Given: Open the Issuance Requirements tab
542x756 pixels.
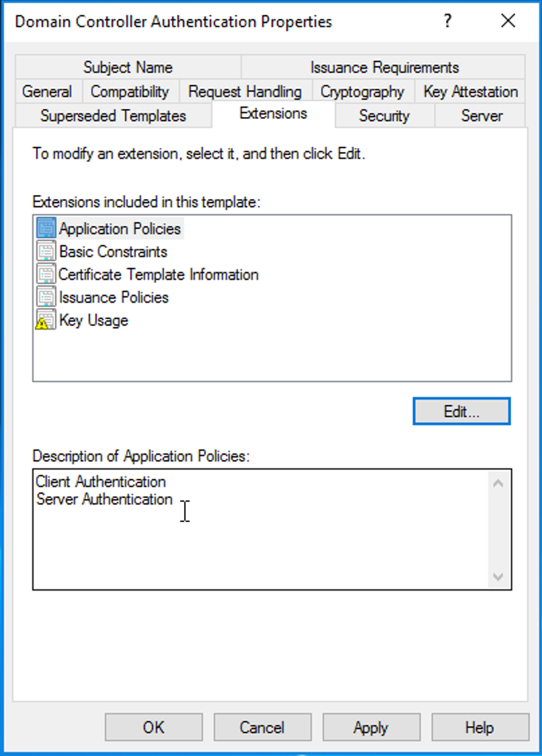Looking at the screenshot, I should pos(384,67).
